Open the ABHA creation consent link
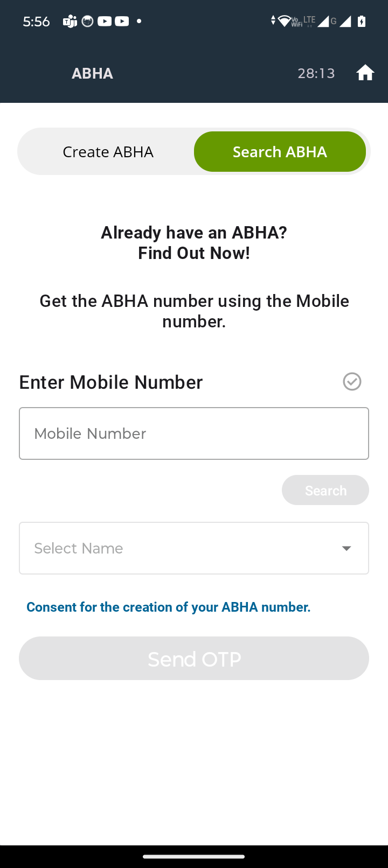Screen dimensions: 388x868 pyautogui.click(x=169, y=607)
